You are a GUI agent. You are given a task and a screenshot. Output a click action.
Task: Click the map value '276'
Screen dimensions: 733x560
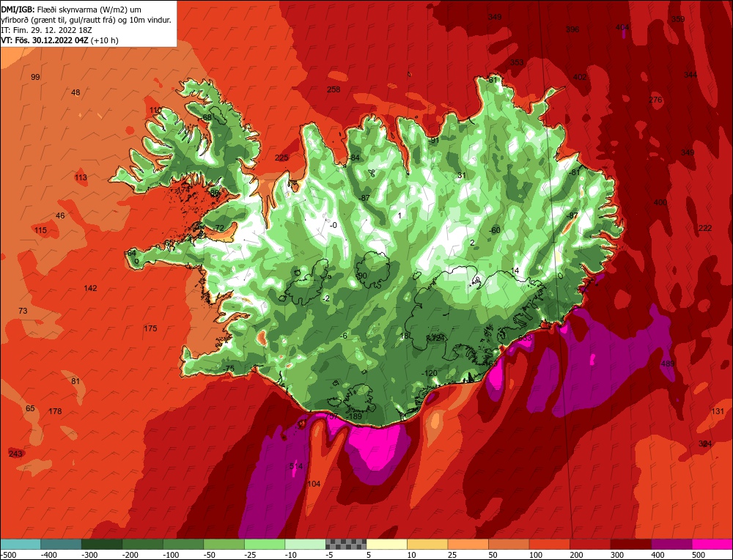(x=655, y=100)
